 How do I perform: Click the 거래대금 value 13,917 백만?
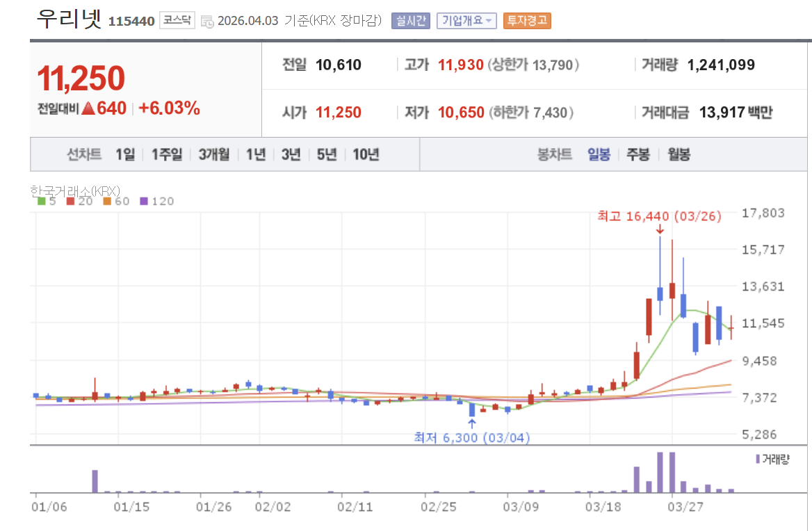pos(736,113)
